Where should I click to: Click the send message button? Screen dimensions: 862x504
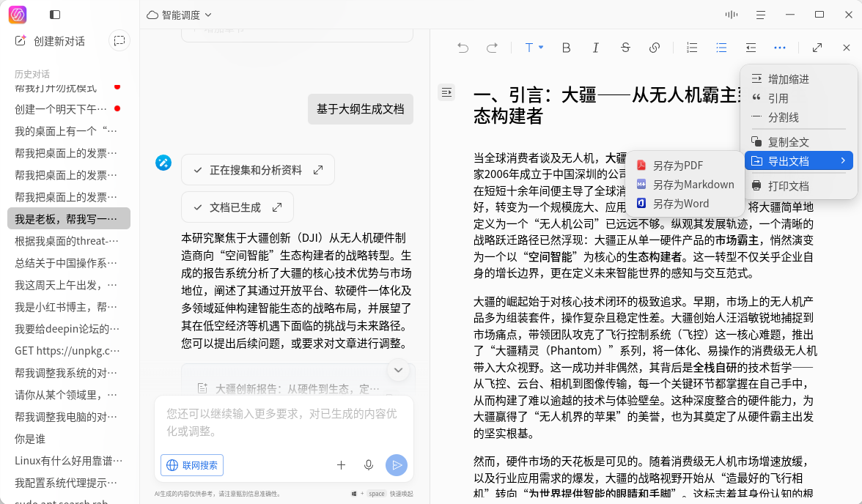tap(397, 465)
